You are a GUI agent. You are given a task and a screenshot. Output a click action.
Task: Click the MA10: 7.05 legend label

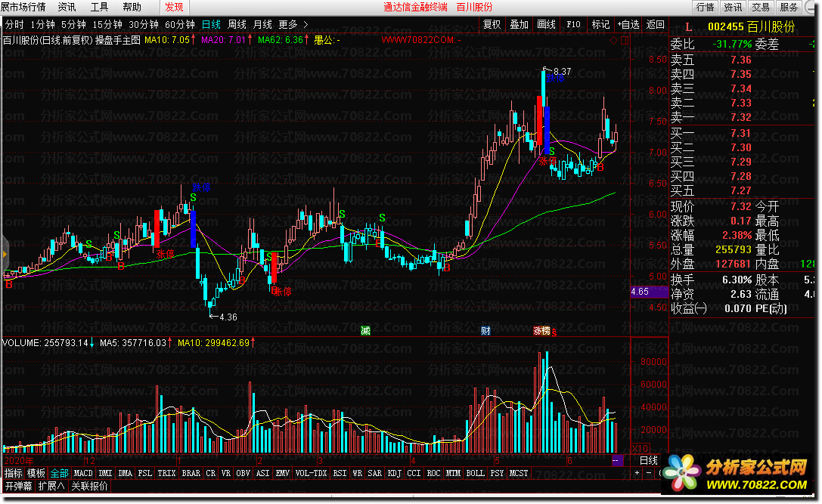click(167, 40)
